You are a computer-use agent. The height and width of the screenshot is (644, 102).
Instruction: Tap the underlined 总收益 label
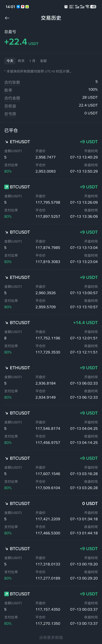coord(10,106)
